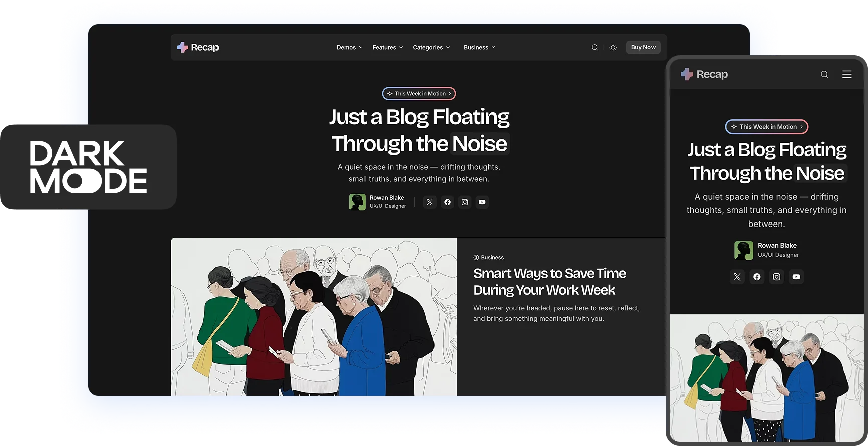Open the Business navigation menu
Image resolution: width=868 pixels, height=446 pixels.
(479, 48)
